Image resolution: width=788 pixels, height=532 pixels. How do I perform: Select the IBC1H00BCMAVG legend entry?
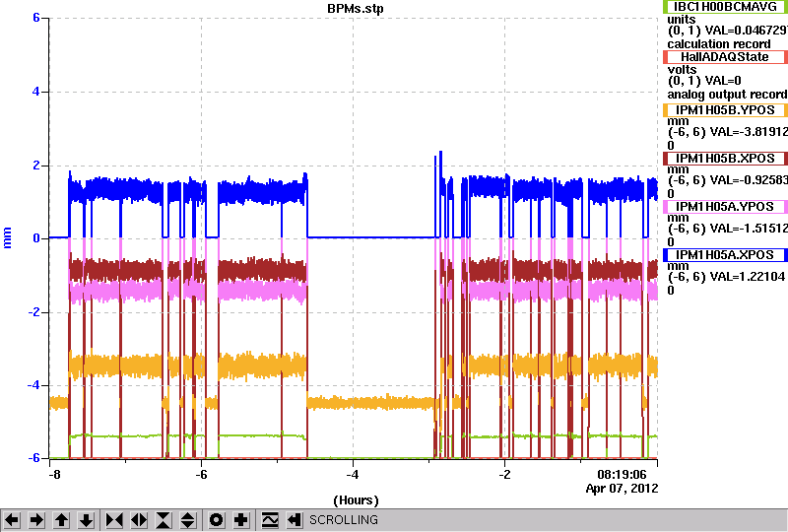tap(725, 7)
